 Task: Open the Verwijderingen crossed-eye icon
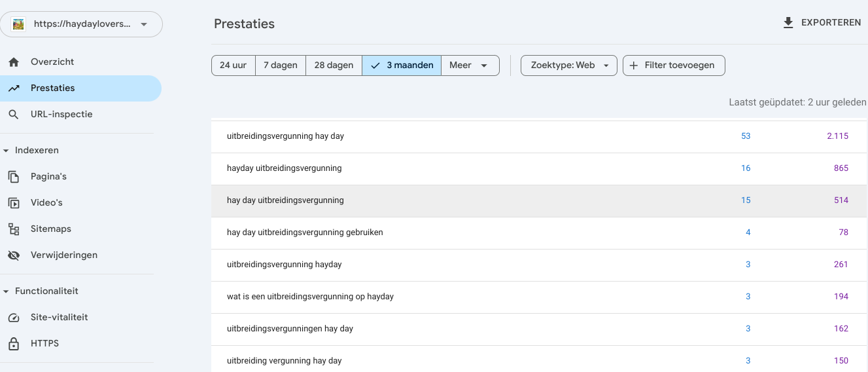[x=14, y=255]
